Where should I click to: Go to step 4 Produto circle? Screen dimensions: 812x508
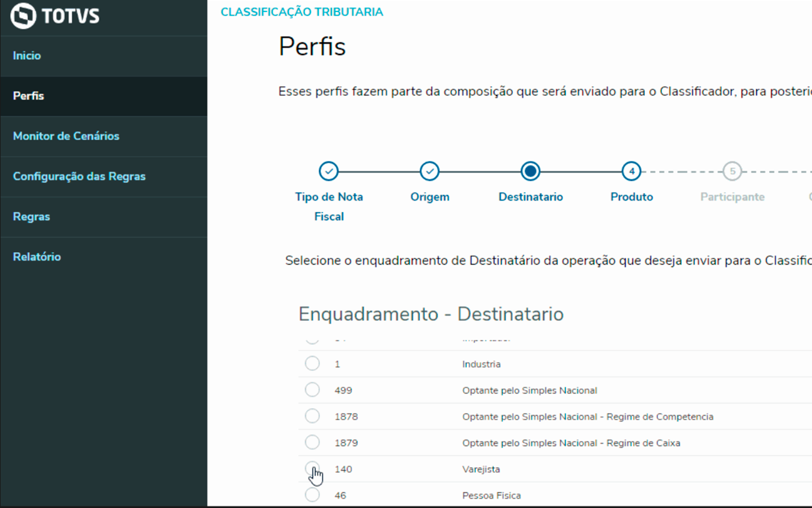coord(631,172)
